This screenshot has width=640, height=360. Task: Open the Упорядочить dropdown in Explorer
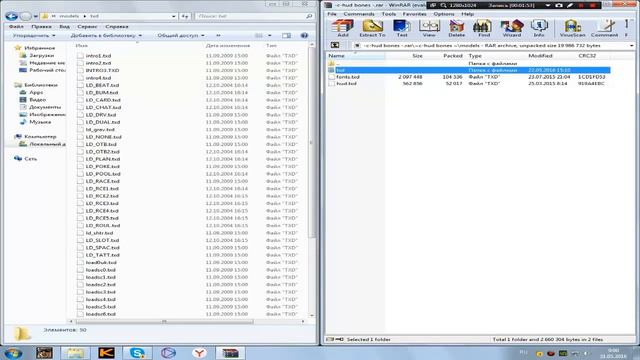tap(33, 36)
